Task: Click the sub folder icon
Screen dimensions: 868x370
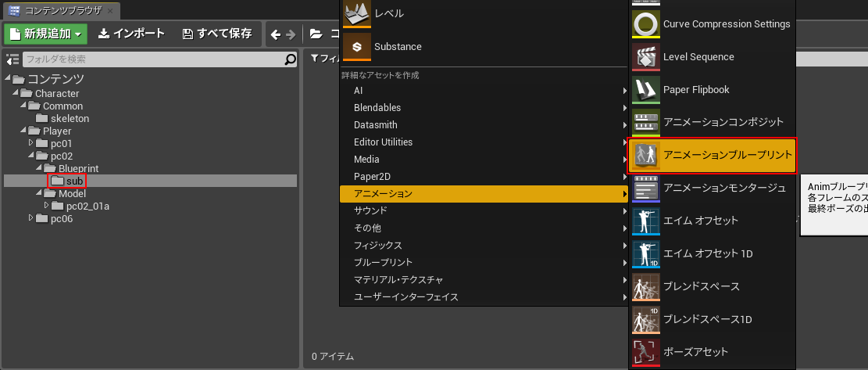Action: [57, 181]
